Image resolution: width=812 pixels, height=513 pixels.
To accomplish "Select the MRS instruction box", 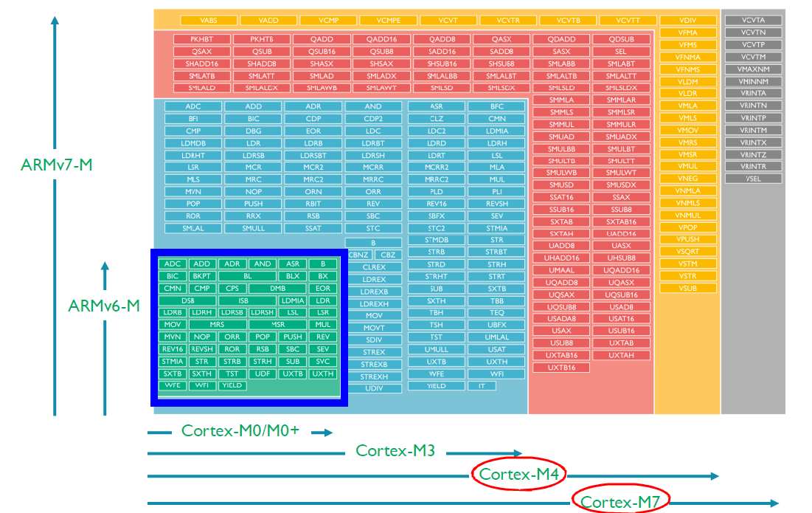I will (217, 324).
